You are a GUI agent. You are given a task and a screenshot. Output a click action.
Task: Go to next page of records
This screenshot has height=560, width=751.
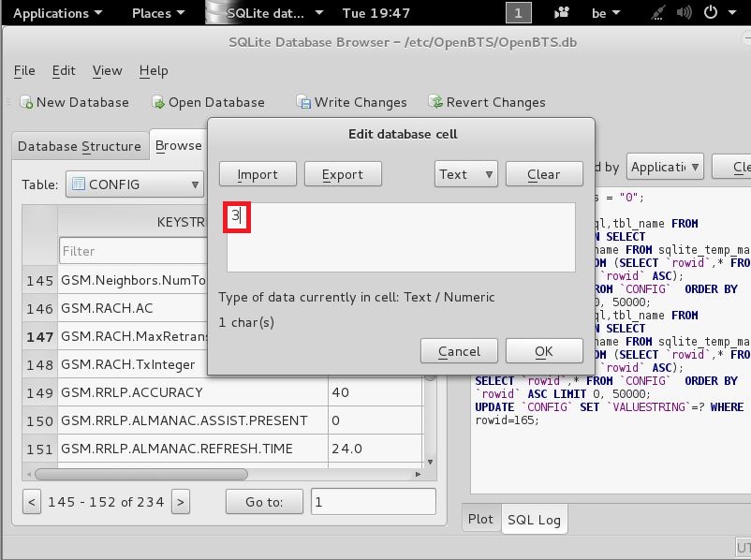point(181,502)
